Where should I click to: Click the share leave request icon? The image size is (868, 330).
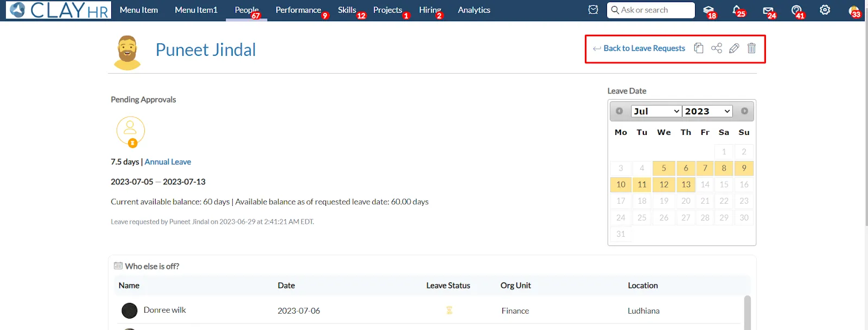[x=717, y=48]
